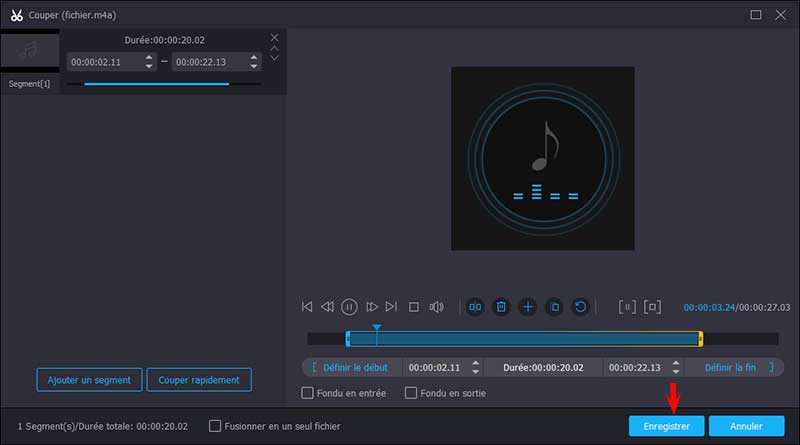Viewport: 800px width, 445px height.
Task: Click the stop playback square icon
Action: 414,307
